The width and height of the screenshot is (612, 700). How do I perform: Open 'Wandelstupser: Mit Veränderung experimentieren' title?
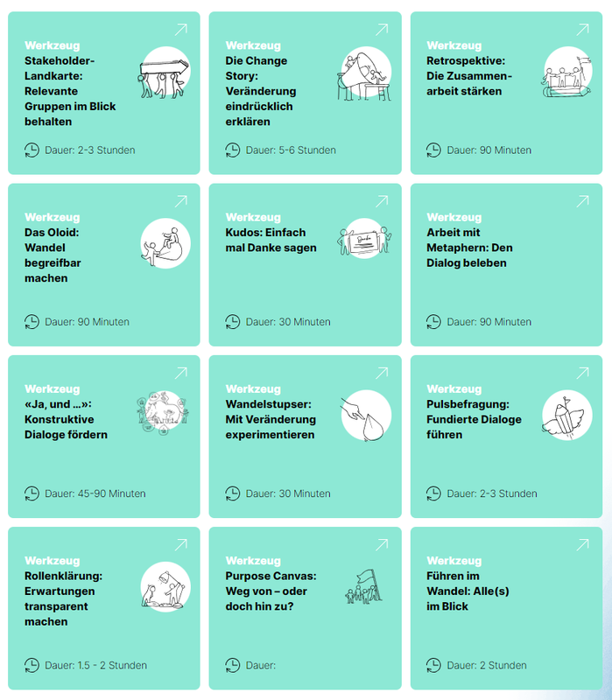tap(270, 419)
